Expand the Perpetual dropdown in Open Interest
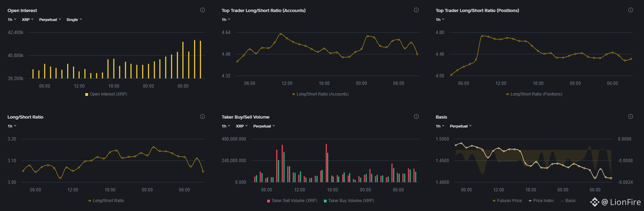This screenshot has width=644, height=211. click(x=50, y=20)
